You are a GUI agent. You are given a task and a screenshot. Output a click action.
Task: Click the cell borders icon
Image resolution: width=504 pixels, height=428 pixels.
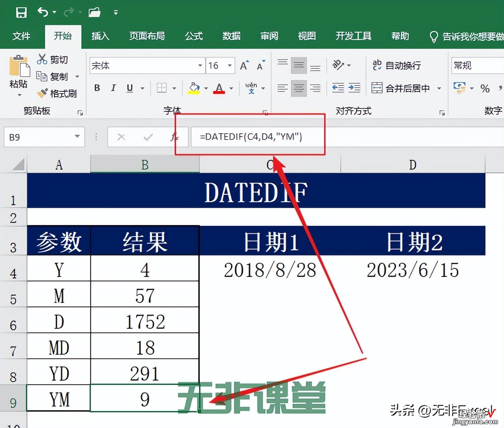[x=162, y=88]
